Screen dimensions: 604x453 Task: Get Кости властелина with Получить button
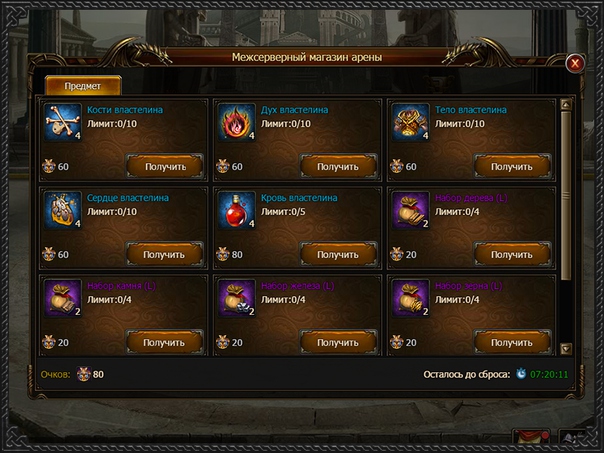[x=165, y=166]
